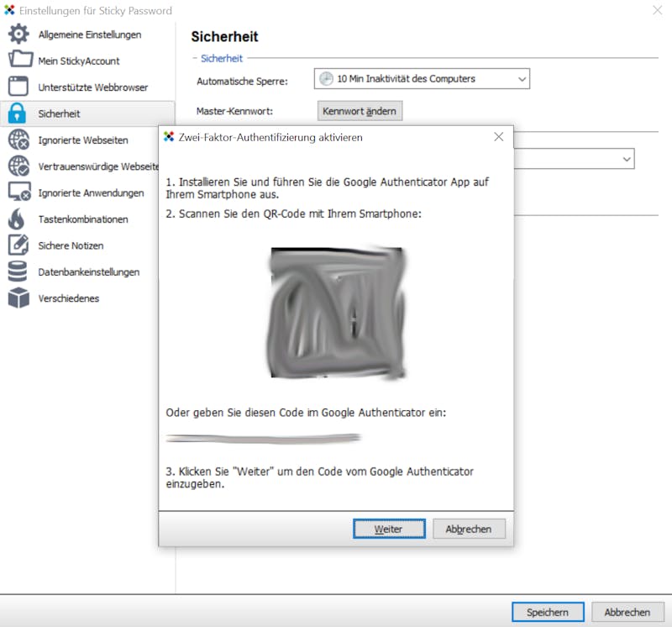This screenshot has height=627, width=672.
Task: Click Abbrechen in the settings window footer
Action: pos(627,612)
